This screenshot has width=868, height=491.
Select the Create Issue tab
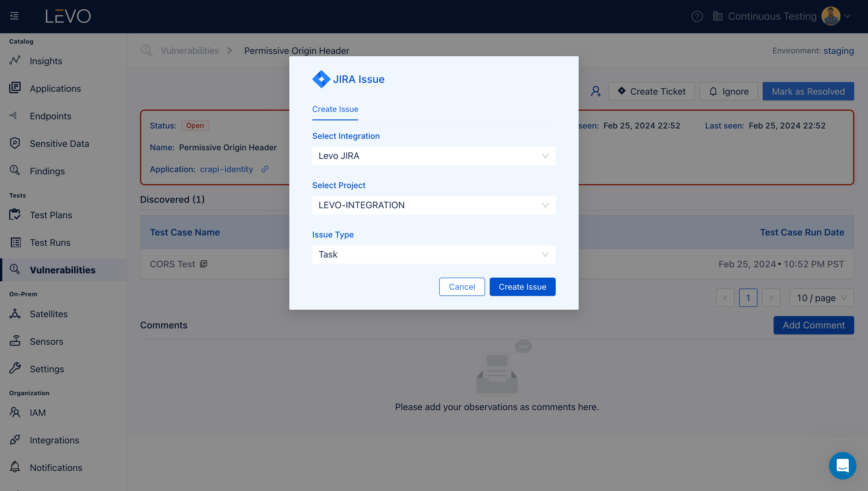[335, 109]
